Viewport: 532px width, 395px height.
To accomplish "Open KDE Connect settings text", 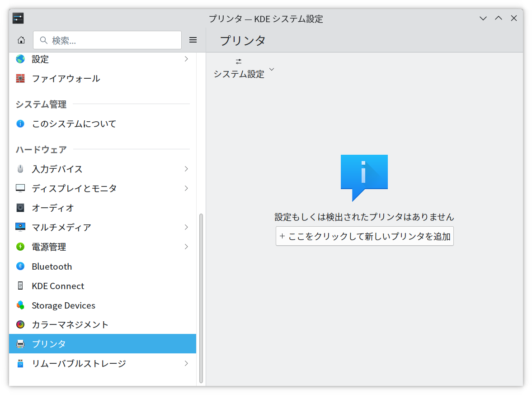I will 58,286.
